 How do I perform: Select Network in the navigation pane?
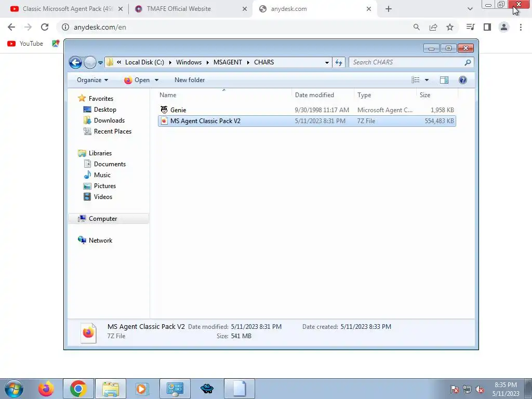pyautogui.click(x=100, y=241)
